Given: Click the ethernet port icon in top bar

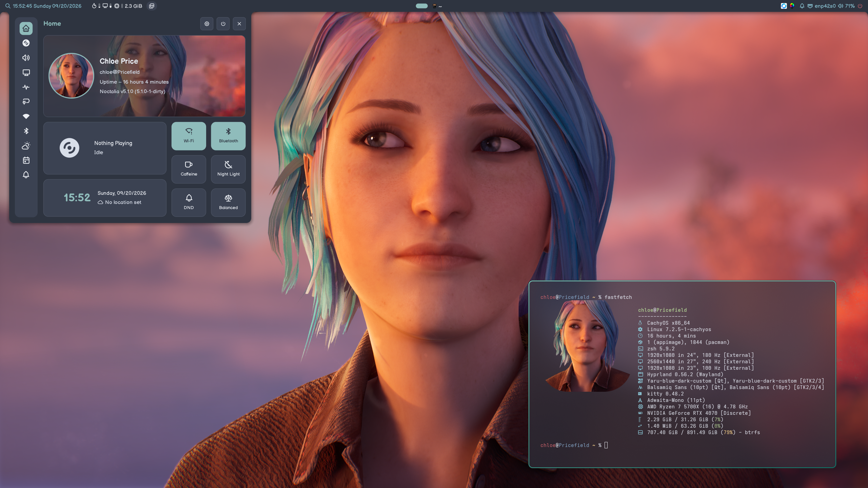Looking at the screenshot, I should (810, 6).
